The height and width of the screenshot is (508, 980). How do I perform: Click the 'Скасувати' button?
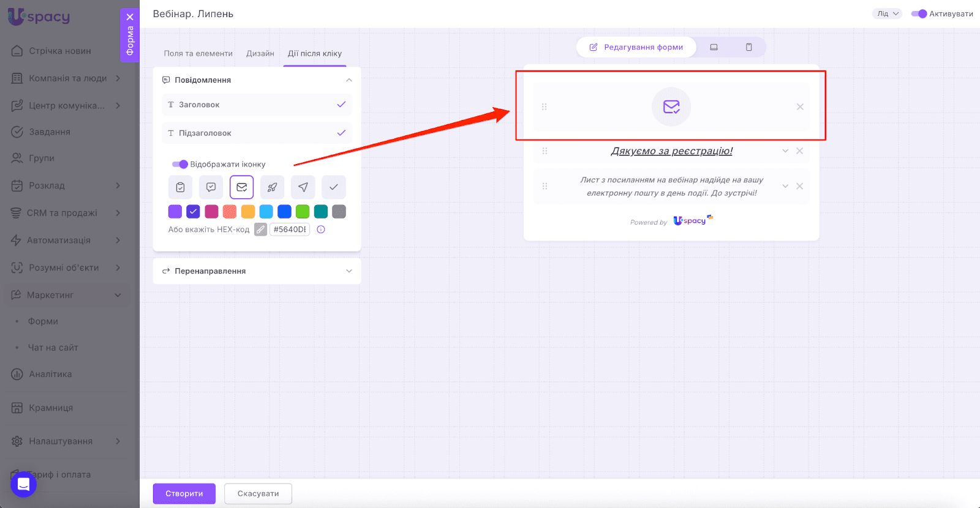[258, 494]
